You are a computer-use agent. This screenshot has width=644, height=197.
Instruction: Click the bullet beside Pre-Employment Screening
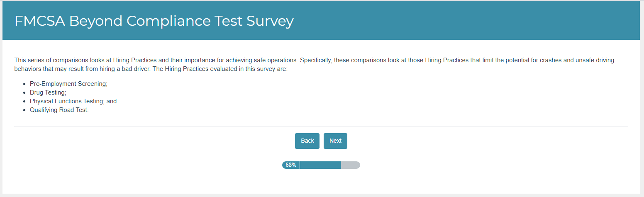tap(25, 84)
